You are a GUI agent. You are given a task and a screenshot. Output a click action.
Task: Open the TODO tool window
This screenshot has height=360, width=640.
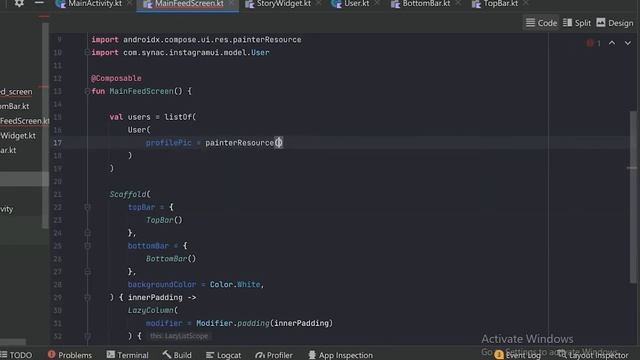tap(16, 355)
